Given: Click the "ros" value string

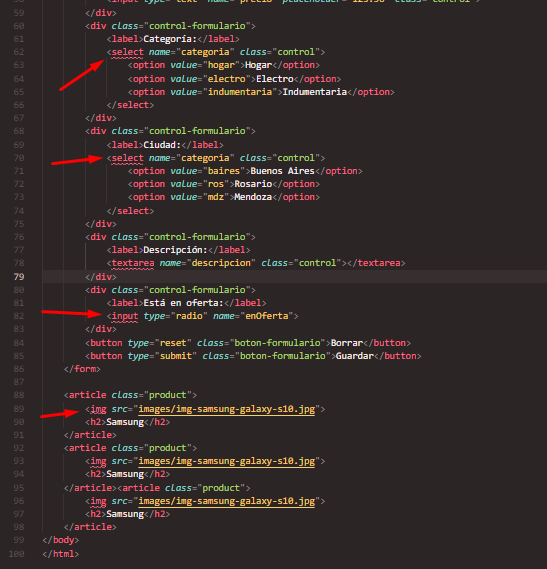Looking at the screenshot, I should pyautogui.click(x=216, y=184).
